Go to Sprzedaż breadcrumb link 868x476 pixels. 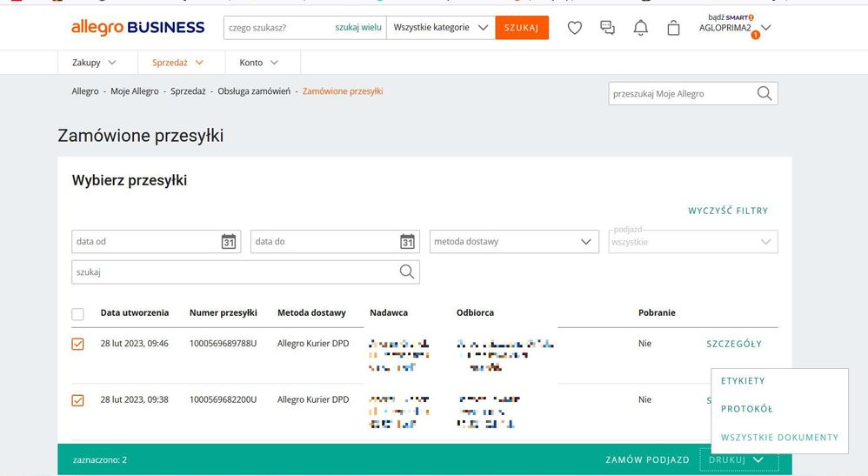click(188, 91)
